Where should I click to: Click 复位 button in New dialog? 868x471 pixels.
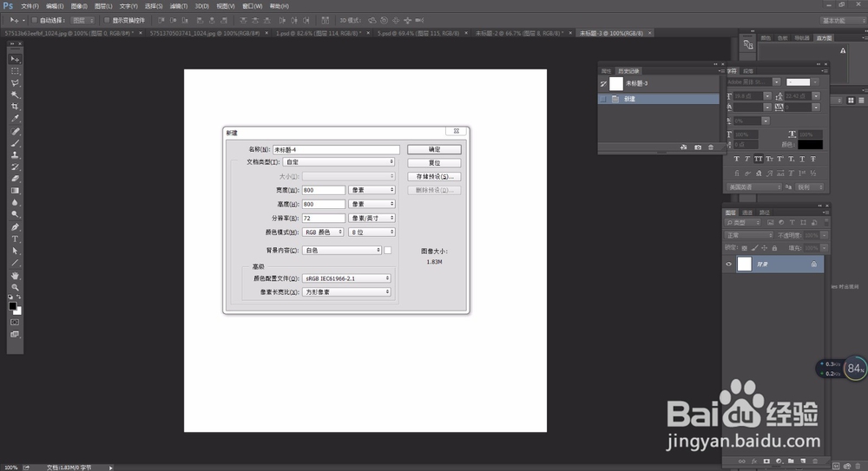point(434,163)
